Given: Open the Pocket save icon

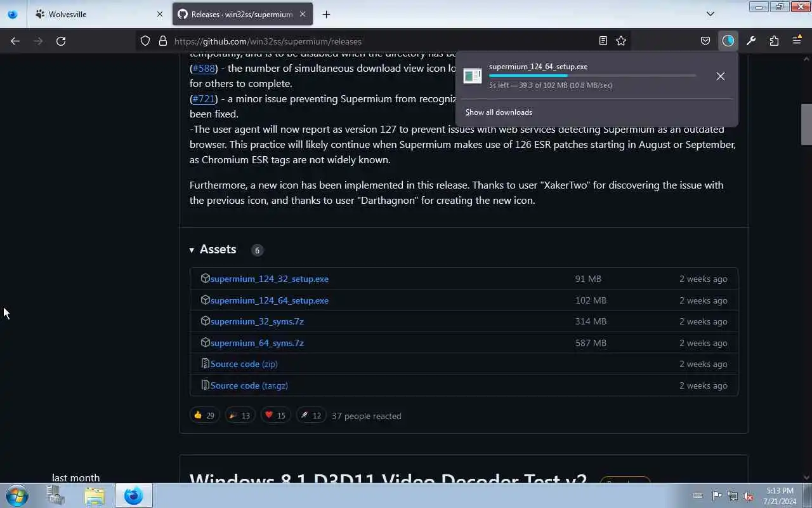Looking at the screenshot, I should 705,41.
